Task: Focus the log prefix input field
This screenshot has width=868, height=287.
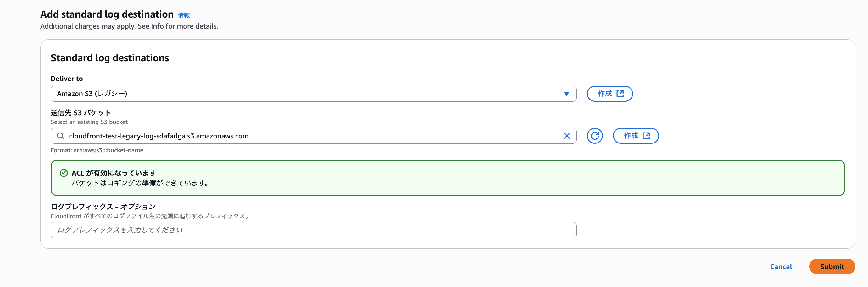Action: (x=313, y=230)
